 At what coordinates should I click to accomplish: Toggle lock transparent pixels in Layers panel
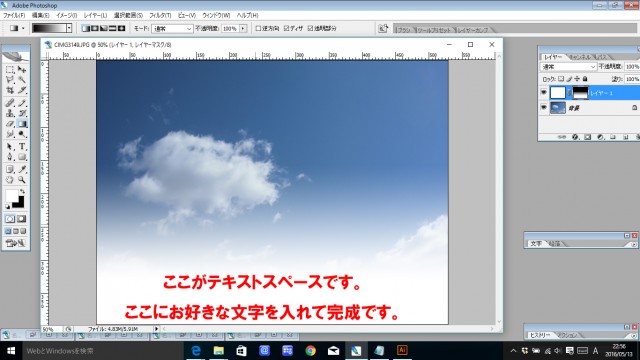(x=561, y=79)
